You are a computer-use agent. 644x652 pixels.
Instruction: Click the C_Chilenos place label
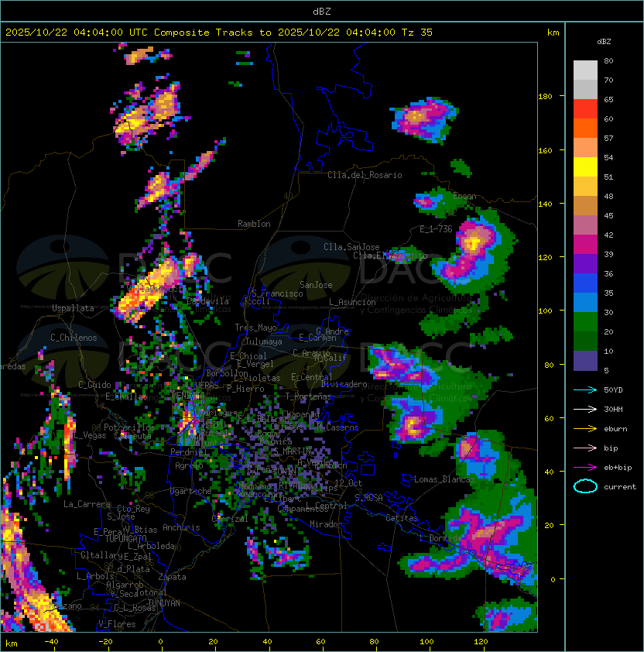[x=74, y=338]
